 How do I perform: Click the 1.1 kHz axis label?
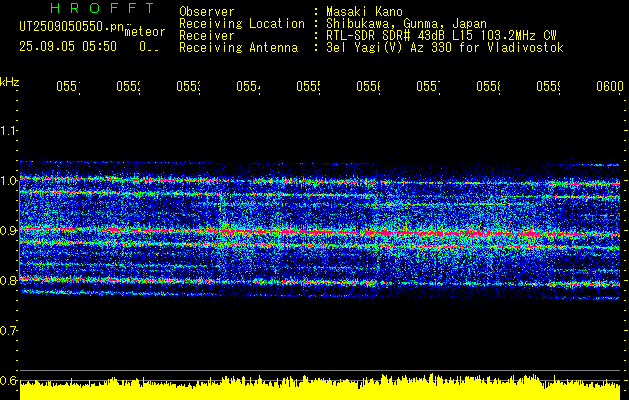point(8,130)
